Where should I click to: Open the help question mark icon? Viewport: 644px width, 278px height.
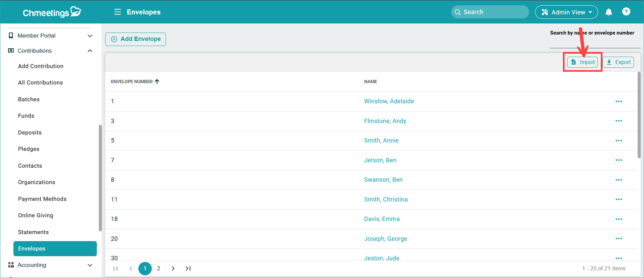click(626, 12)
